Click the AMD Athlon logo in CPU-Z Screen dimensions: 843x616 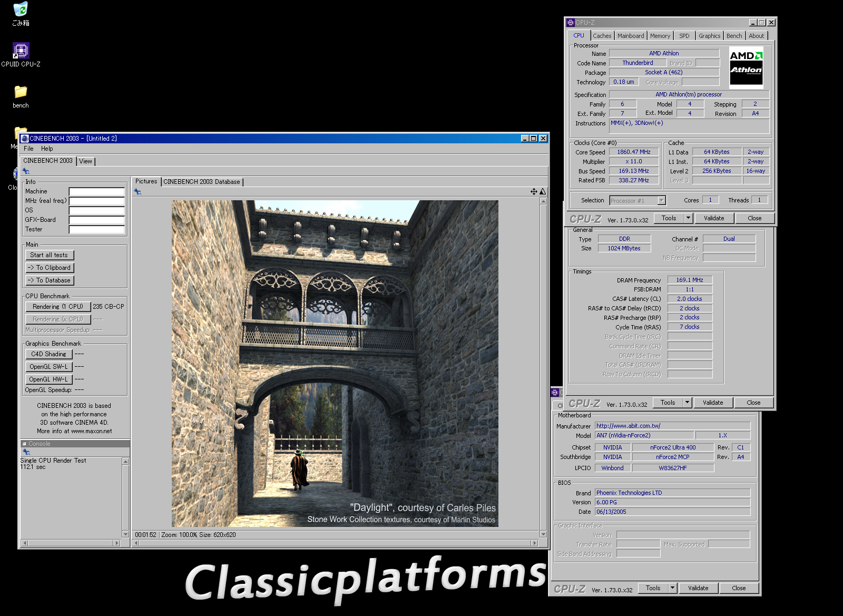pos(746,67)
